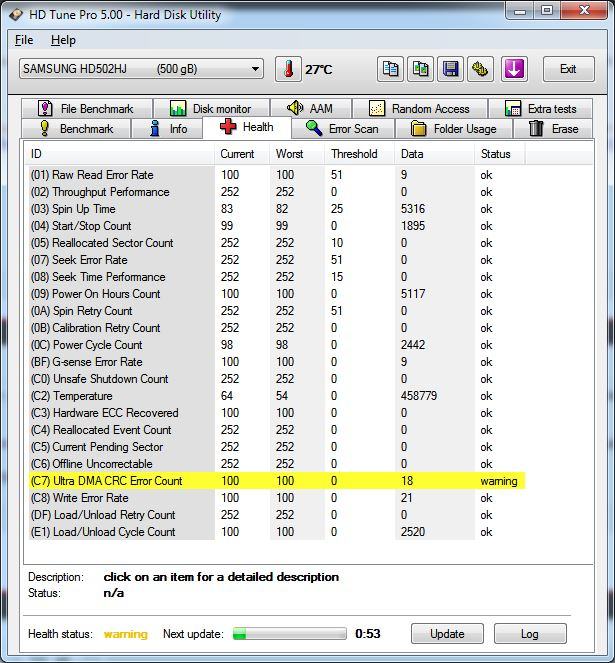The width and height of the screenshot is (615, 663).
Task: Click the purple download arrow icon
Action: point(514,69)
